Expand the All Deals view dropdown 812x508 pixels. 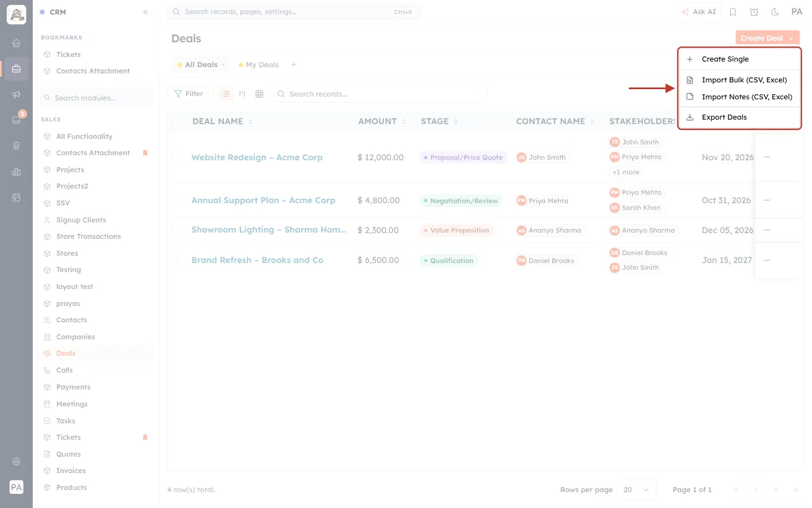coord(223,65)
